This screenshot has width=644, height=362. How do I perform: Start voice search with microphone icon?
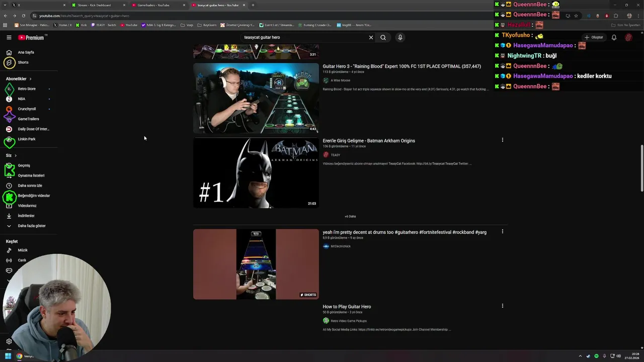pos(400,37)
